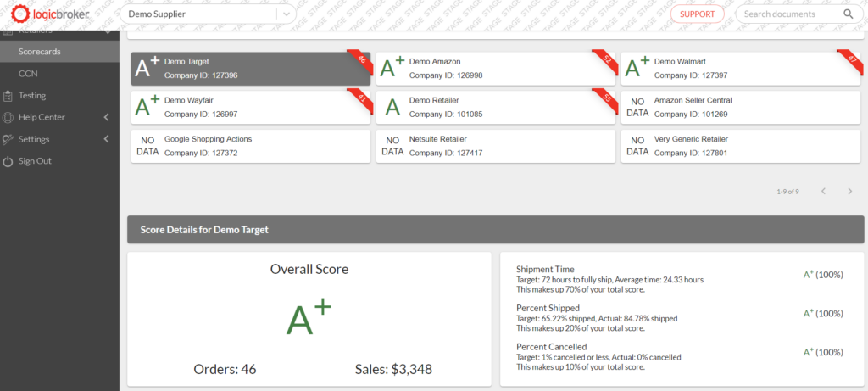Click Company ID: 127396 text
This screenshot has height=391, width=868.
point(201,75)
